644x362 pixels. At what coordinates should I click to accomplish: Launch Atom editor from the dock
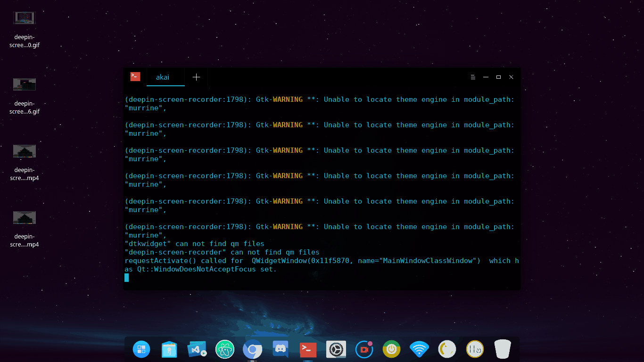click(x=225, y=349)
